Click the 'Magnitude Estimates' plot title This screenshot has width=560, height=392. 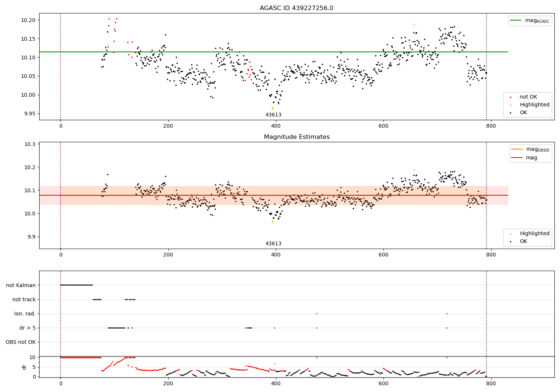tap(296, 137)
